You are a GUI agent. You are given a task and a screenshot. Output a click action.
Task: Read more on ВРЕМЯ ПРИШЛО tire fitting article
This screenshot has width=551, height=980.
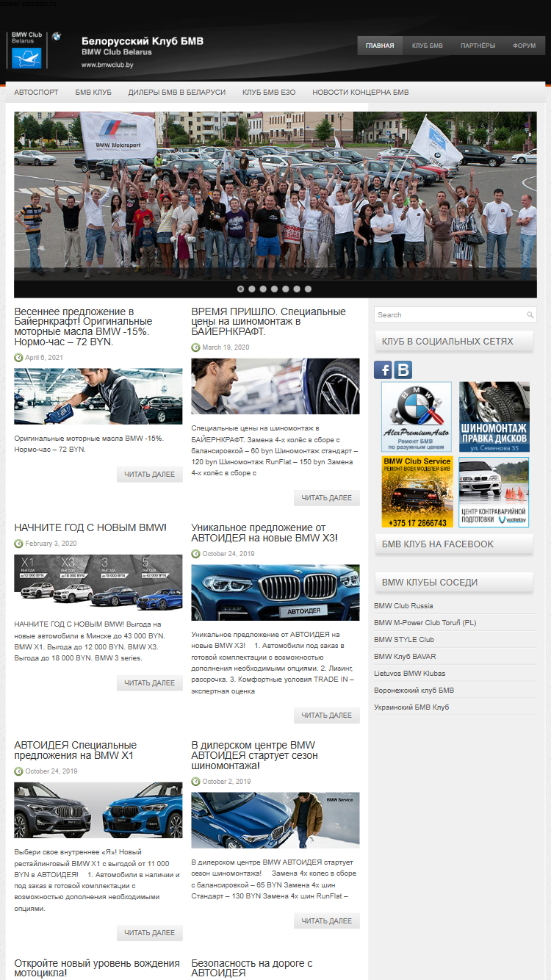point(327,498)
